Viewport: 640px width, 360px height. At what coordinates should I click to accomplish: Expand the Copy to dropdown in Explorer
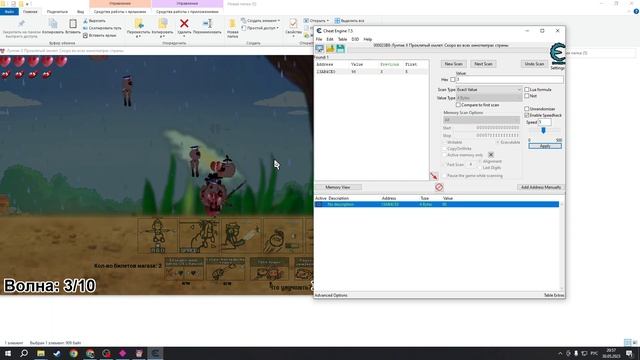click(x=162, y=36)
